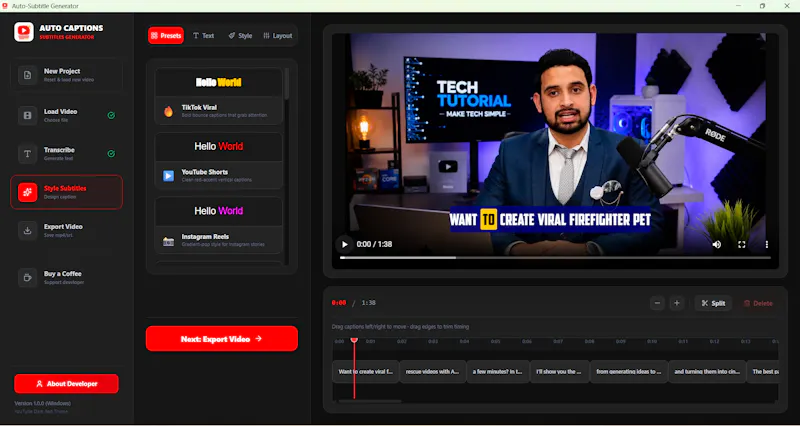Select caption clip 'rescue videos with A...'
Image resolution: width=800 pixels, height=426 pixels.
(433, 372)
